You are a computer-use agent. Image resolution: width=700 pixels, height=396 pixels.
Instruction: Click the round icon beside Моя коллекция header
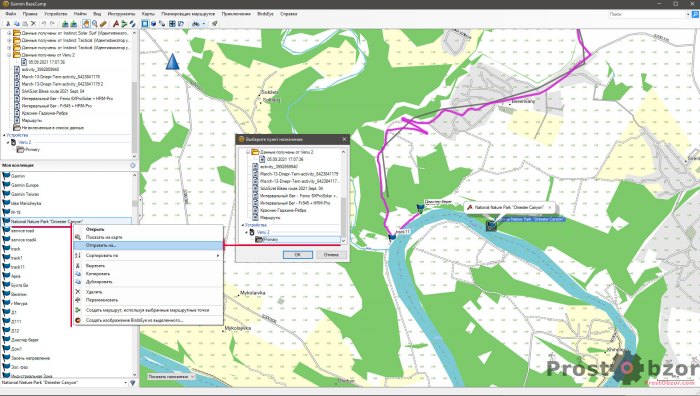[x=133, y=165]
